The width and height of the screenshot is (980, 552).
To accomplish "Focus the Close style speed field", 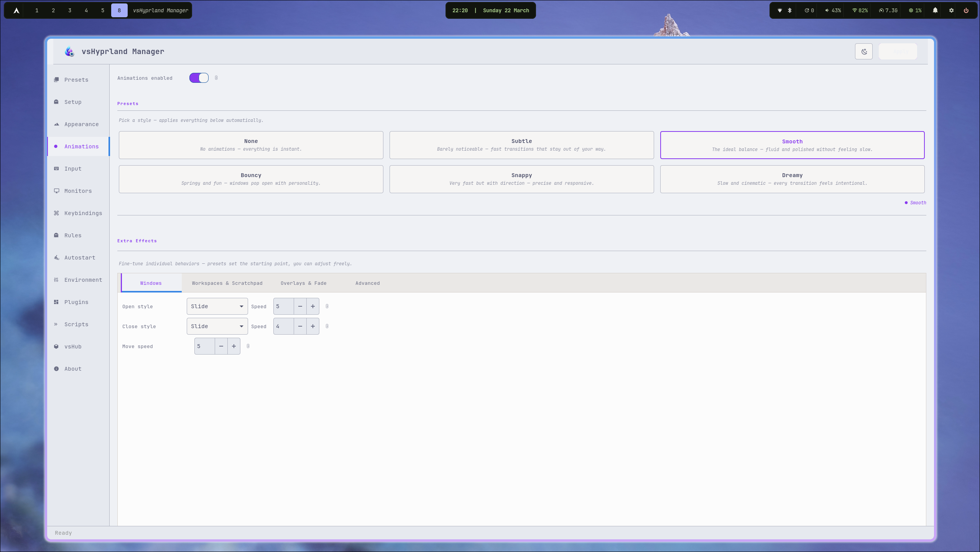I will tap(284, 326).
